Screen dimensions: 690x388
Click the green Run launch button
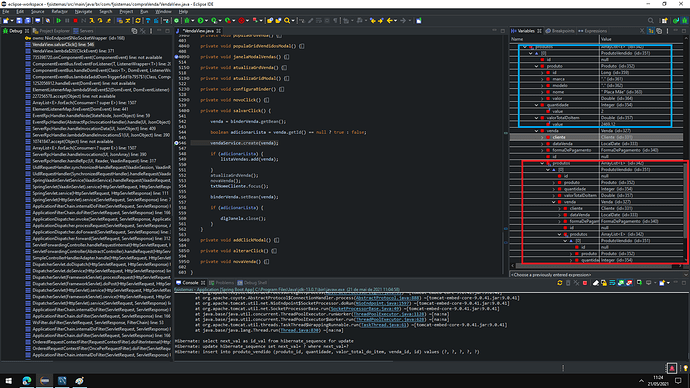pyautogui.click(x=201, y=21)
